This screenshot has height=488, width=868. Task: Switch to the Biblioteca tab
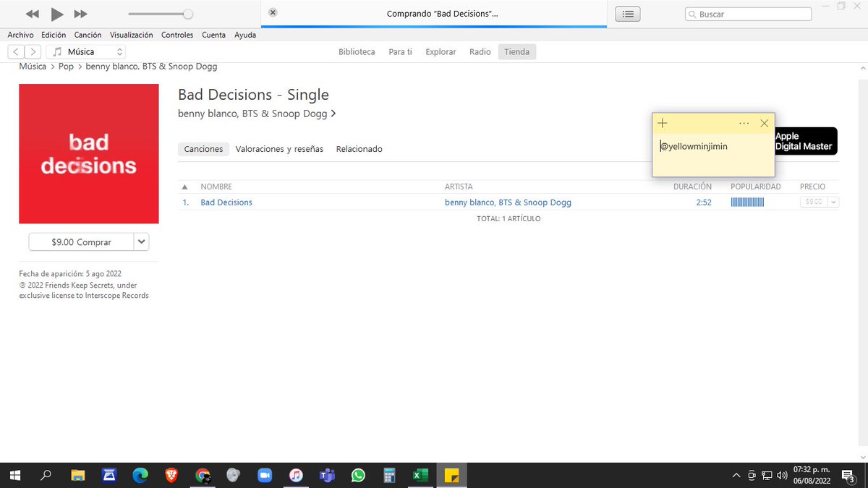coord(356,51)
